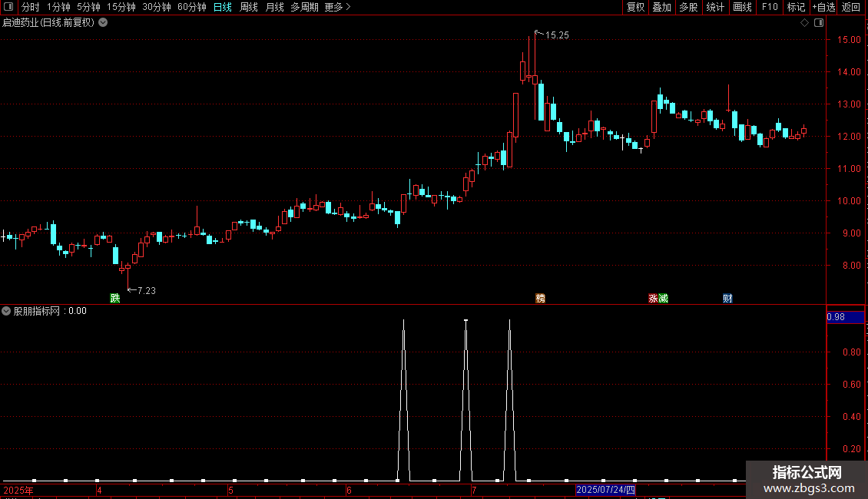Click the 2025/07/24/四 date marker

pyautogui.click(x=605, y=490)
